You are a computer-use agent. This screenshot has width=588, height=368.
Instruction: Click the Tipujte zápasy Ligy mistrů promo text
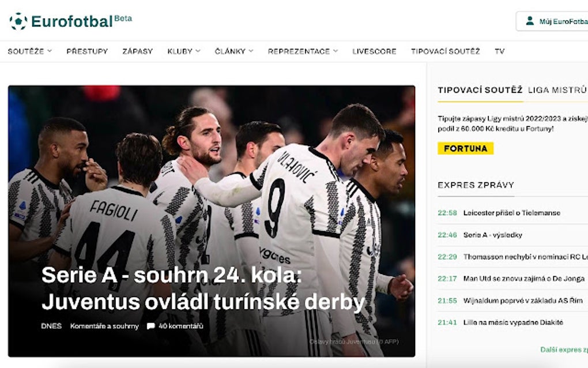[x=512, y=124]
